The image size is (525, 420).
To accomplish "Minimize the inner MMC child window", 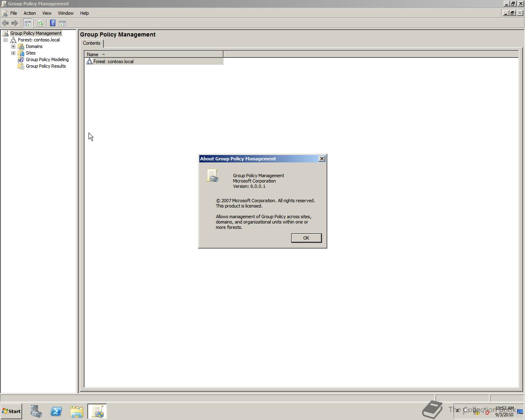I will click(506, 13).
